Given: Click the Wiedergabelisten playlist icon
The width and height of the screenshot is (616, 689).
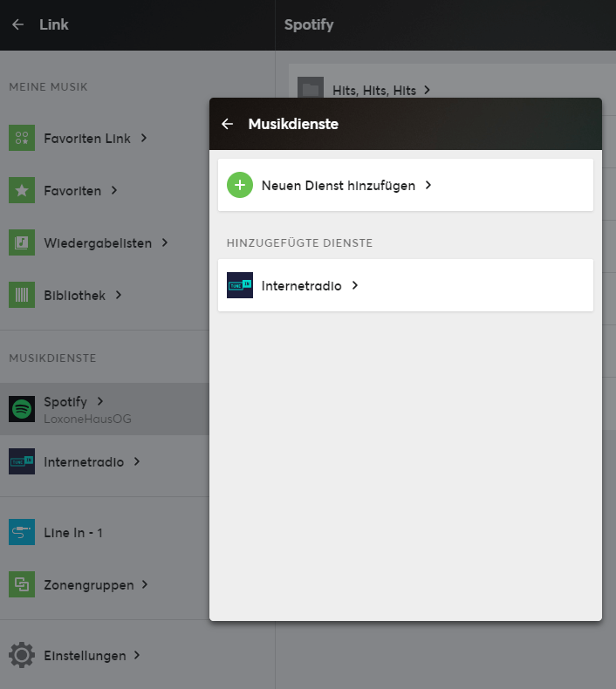Looking at the screenshot, I should point(22,242).
